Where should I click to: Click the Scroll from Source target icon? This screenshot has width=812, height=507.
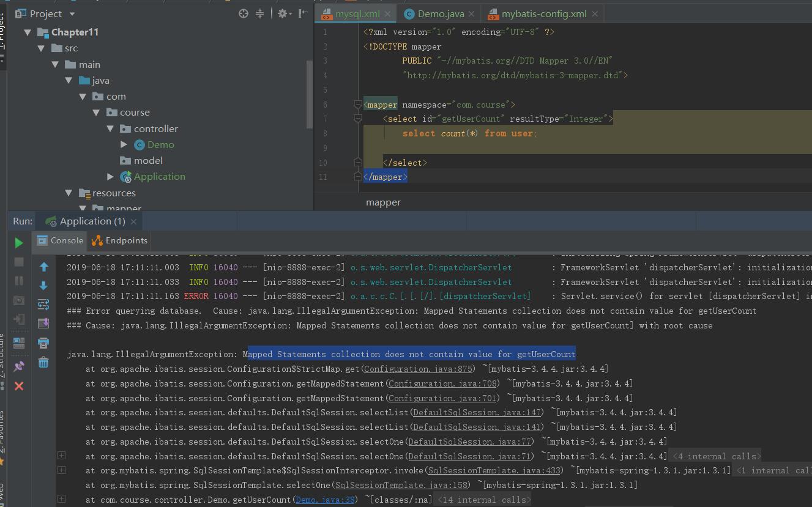(244, 13)
